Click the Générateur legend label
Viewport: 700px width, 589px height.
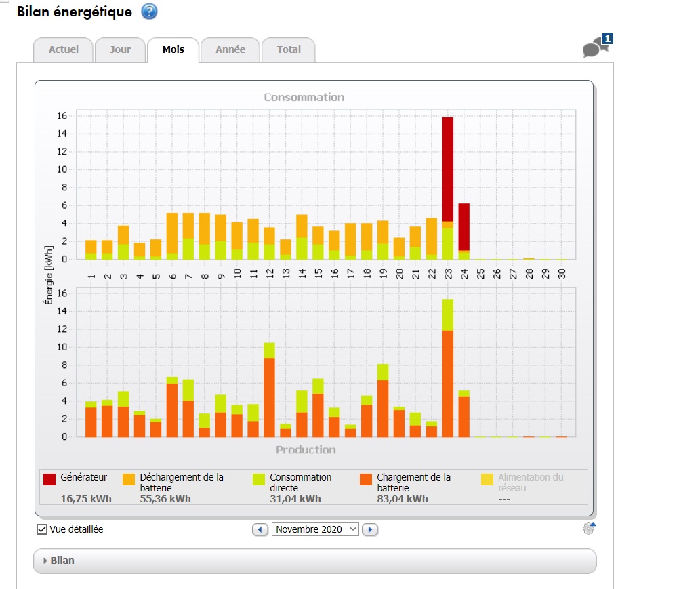pyautogui.click(x=83, y=477)
